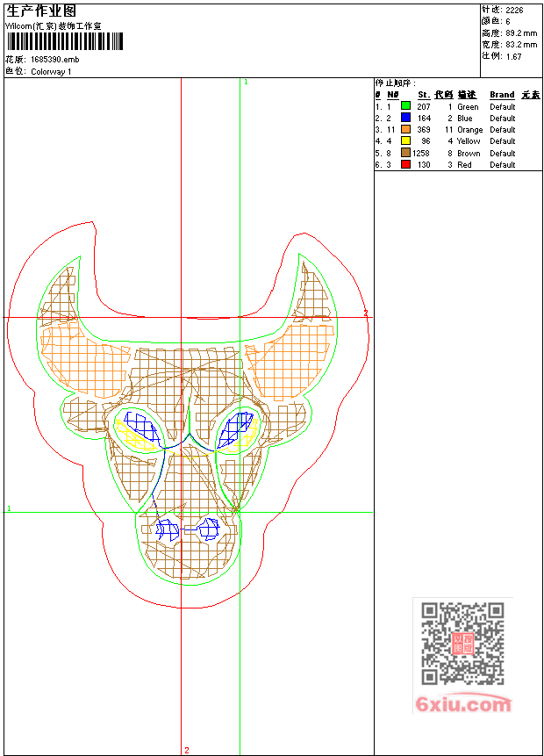Click the 1685390.emb file name
544x756 pixels.
pos(54,60)
